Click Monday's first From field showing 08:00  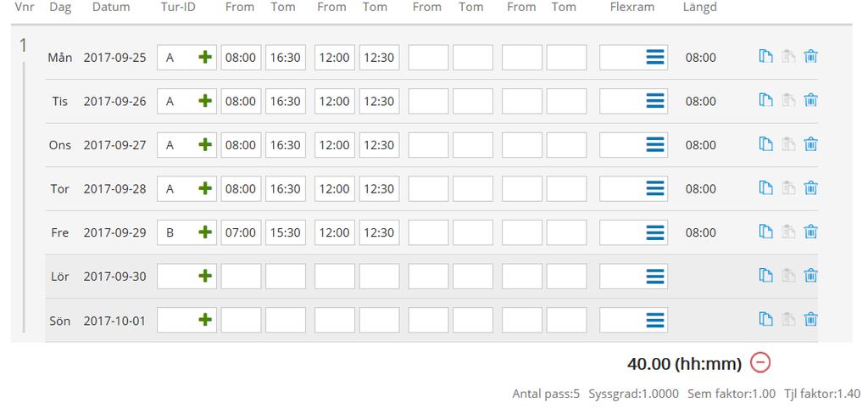click(241, 58)
